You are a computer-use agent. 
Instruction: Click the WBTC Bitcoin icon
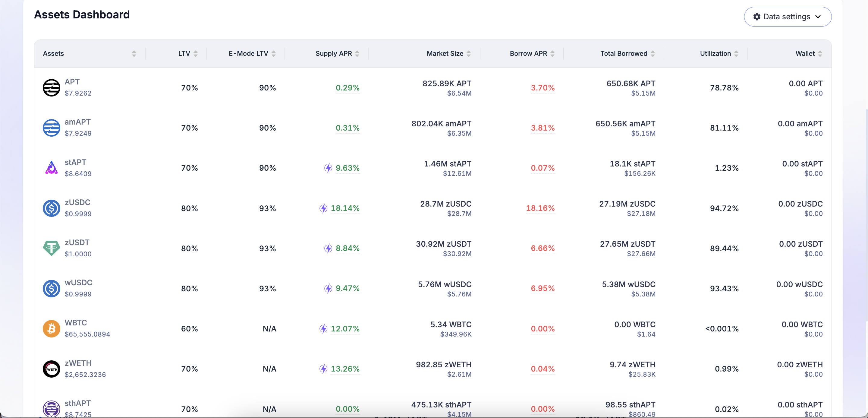[x=51, y=329]
